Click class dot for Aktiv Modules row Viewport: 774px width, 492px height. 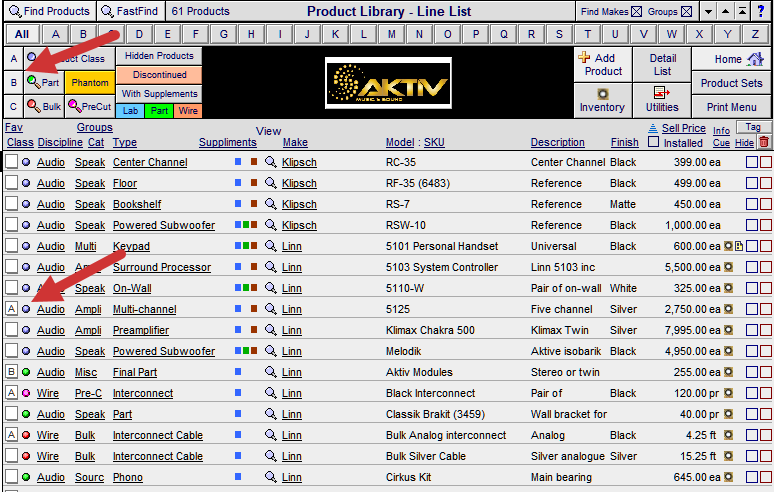click(x=26, y=372)
